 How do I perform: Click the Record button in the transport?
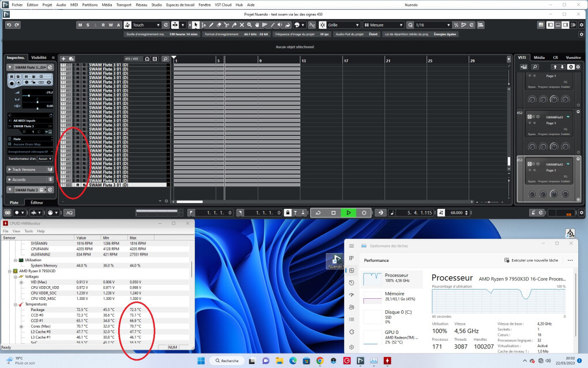pyautogui.click(x=364, y=213)
